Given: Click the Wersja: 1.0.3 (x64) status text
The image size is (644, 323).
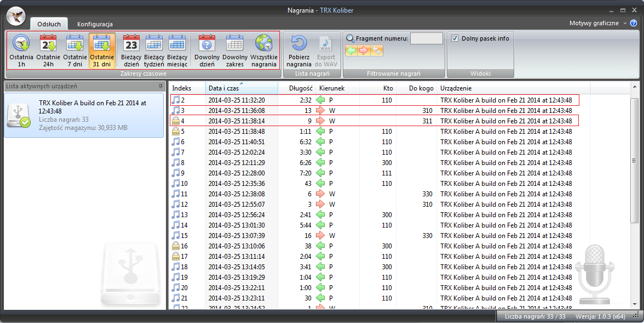Looking at the screenshot, I should tap(600, 316).
